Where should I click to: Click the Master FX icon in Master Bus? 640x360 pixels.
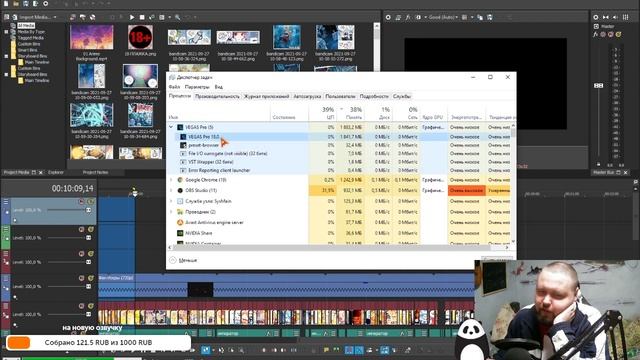(596, 35)
